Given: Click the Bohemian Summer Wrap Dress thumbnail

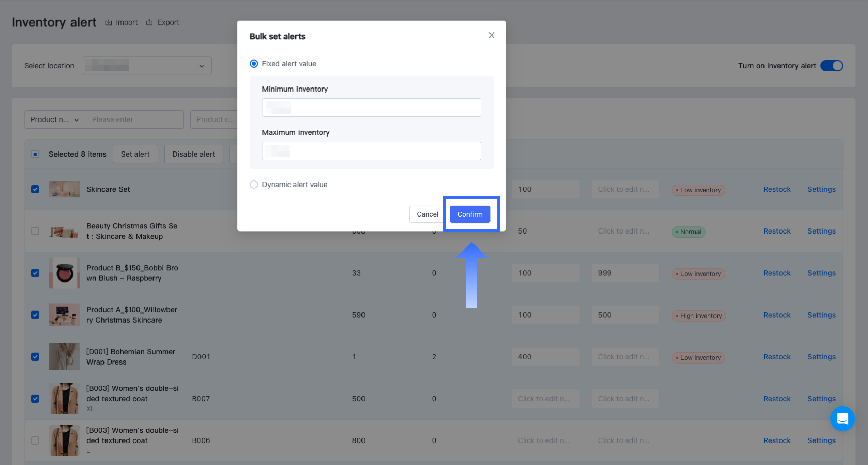Looking at the screenshot, I should coord(64,357).
